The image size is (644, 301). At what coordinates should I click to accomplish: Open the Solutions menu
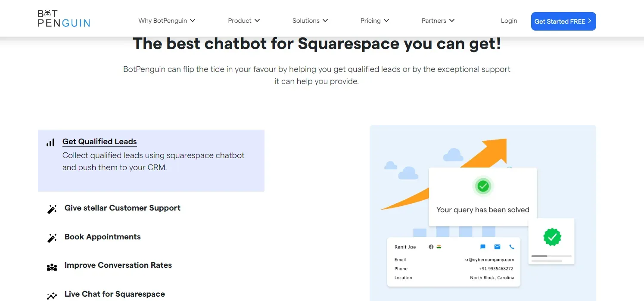point(310,21)
